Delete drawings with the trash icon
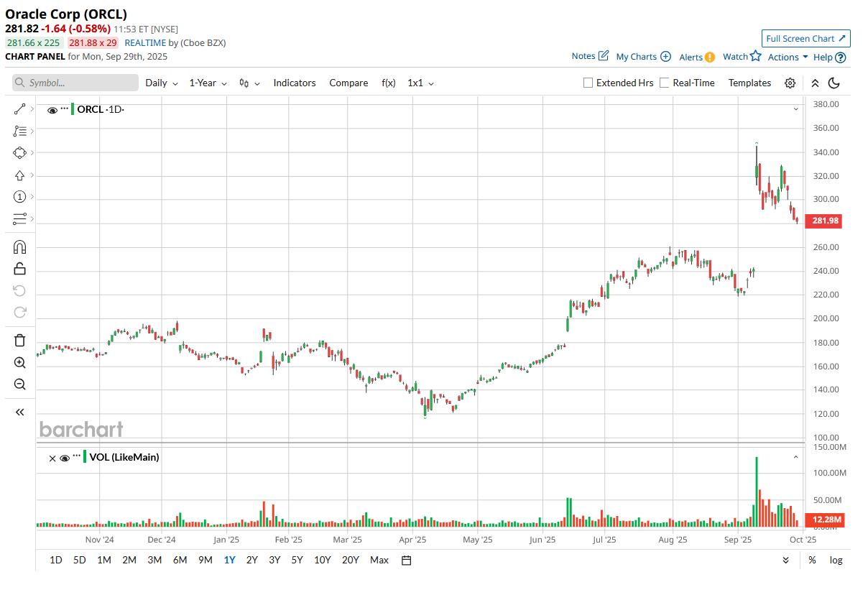The image size is (868, 590). 19,340
